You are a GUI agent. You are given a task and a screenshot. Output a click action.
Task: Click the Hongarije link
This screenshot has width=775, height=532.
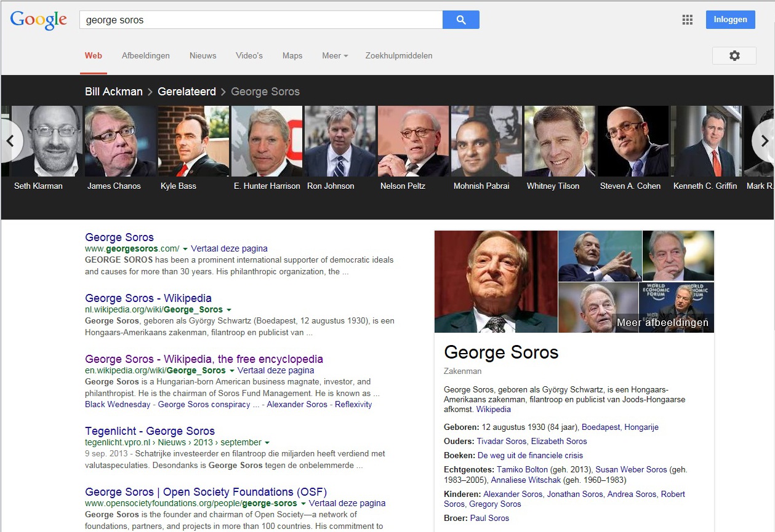pos(641,427)
